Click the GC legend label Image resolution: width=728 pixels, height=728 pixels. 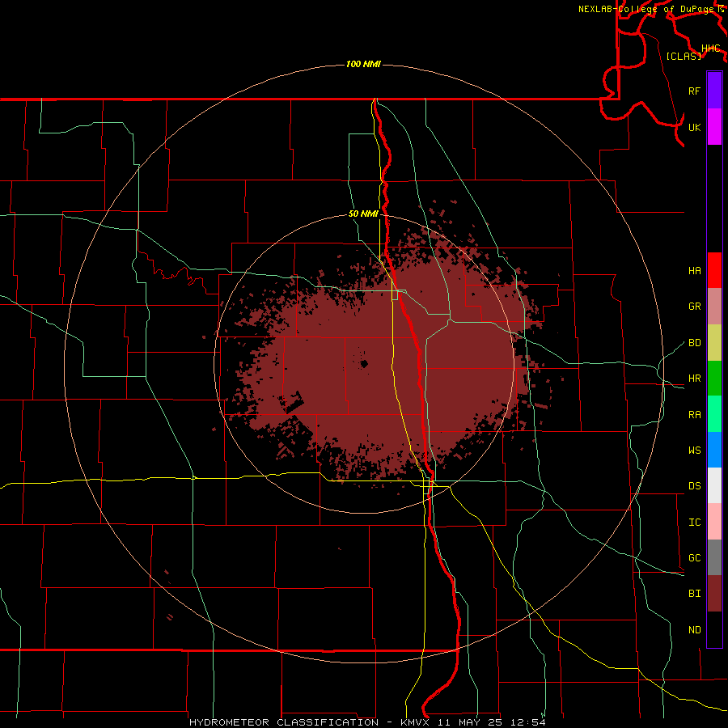[x=694, y=558]
